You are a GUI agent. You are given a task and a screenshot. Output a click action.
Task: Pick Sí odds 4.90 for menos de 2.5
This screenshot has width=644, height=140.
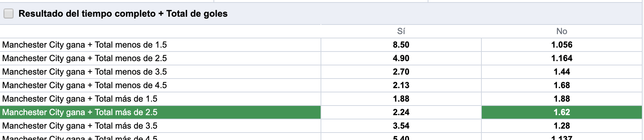coord(401,58)
